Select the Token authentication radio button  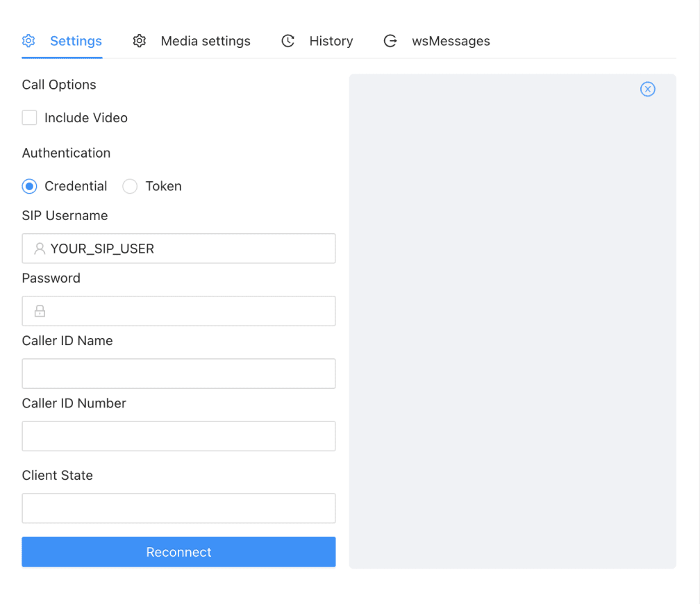point(129,186)
